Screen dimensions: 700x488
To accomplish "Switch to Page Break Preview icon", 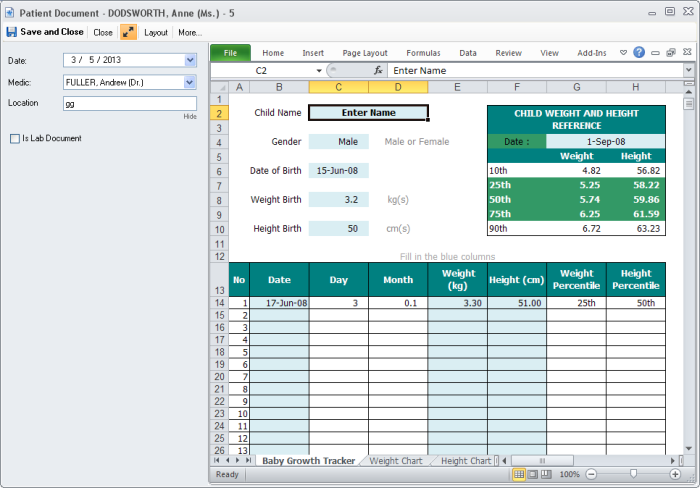I will click(547, 474).
